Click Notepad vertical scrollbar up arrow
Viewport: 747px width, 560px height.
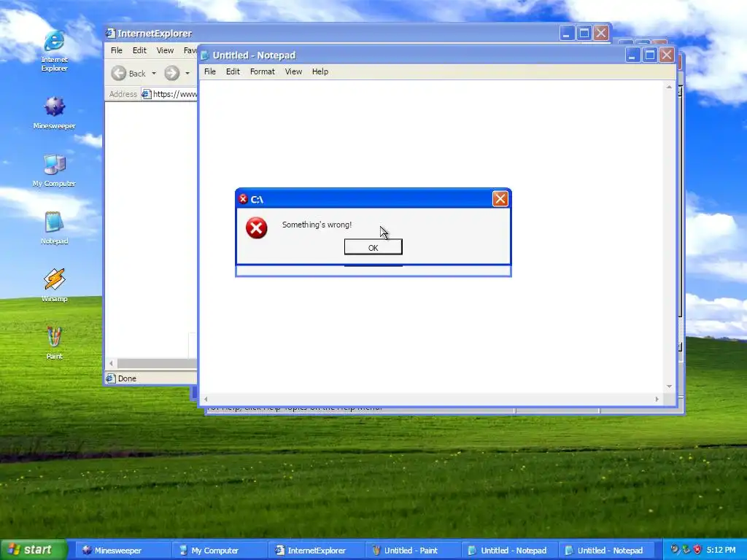(x=670, y=87)
